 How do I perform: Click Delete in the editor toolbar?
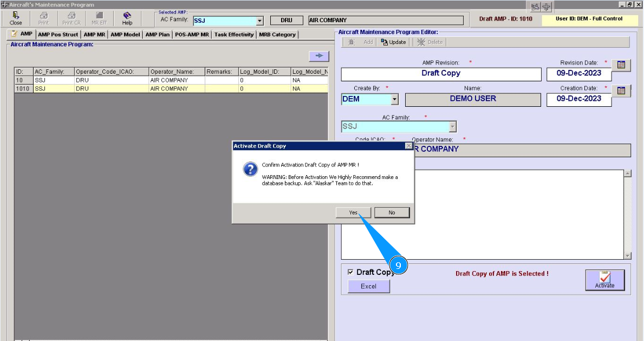[x=430, y=42]
